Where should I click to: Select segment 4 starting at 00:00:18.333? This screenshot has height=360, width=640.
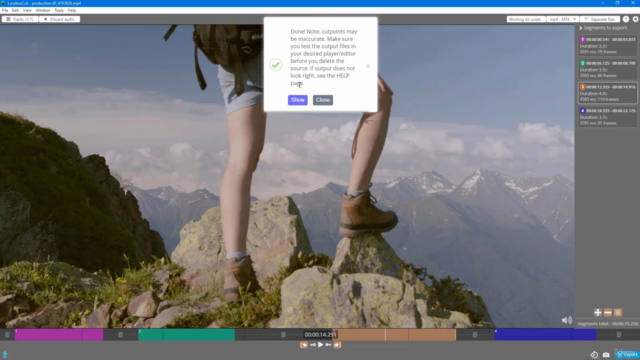pos(607,116)
